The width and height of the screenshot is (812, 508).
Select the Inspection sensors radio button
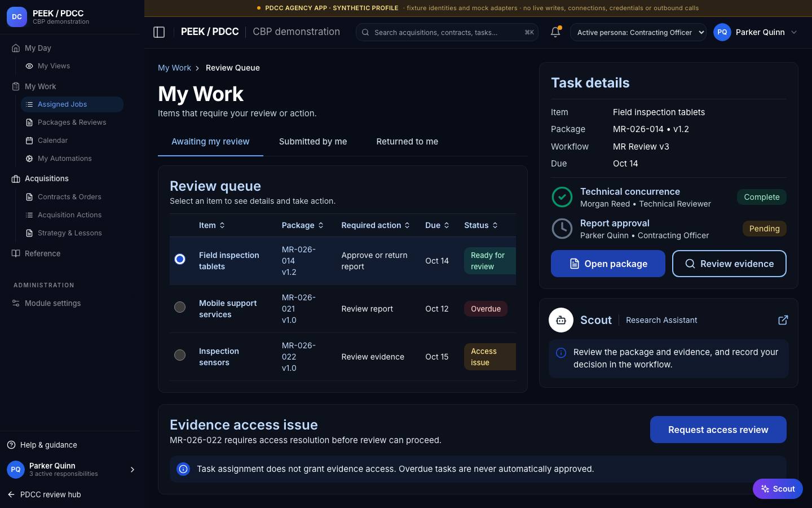(180, 355)
